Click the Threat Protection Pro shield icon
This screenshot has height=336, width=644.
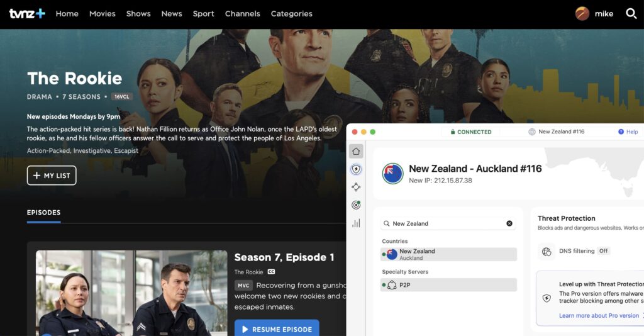547,298
